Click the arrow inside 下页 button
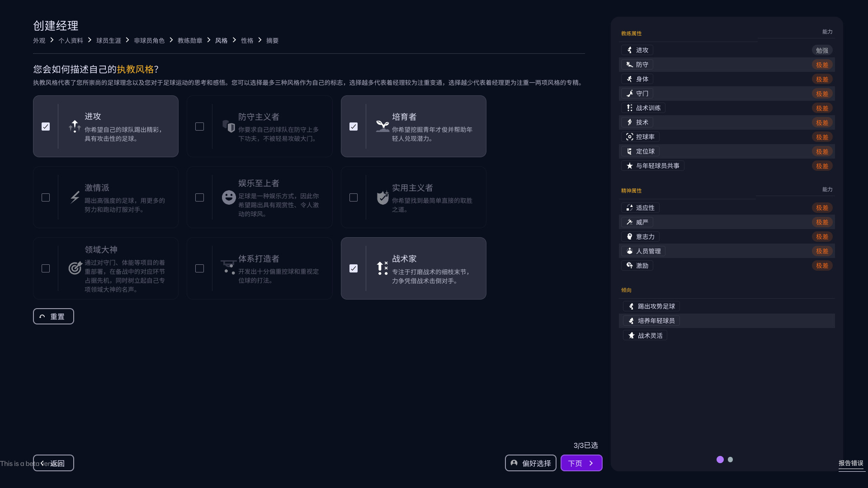This screenshot has width=868, height=488. point(591,463)
